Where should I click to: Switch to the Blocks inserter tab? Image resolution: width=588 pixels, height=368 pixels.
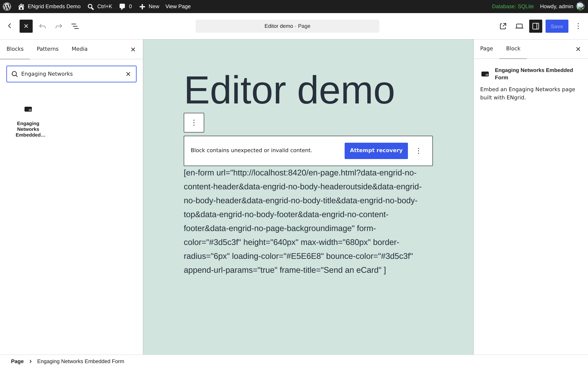click(15, 49)
